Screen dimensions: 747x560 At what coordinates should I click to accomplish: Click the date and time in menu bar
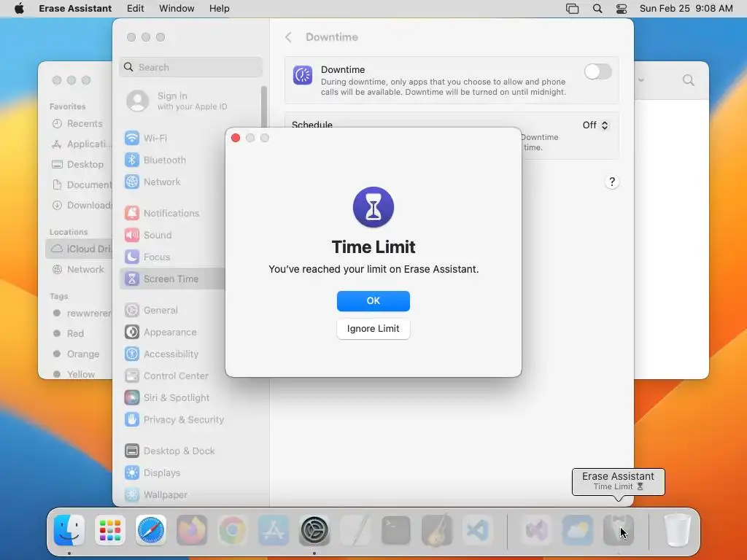pos(686,9)
